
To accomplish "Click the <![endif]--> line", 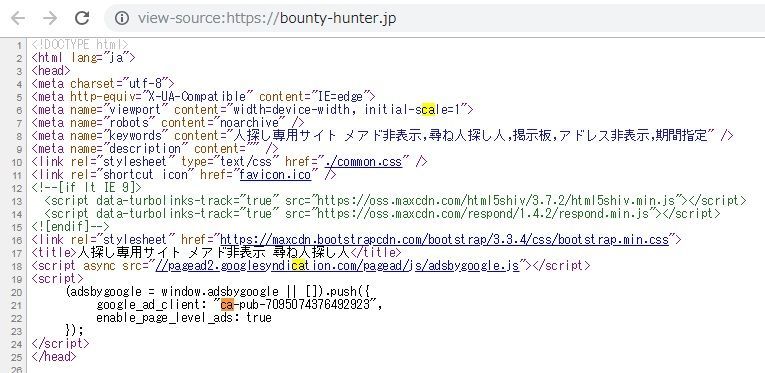I will click(x=70, y=227).
